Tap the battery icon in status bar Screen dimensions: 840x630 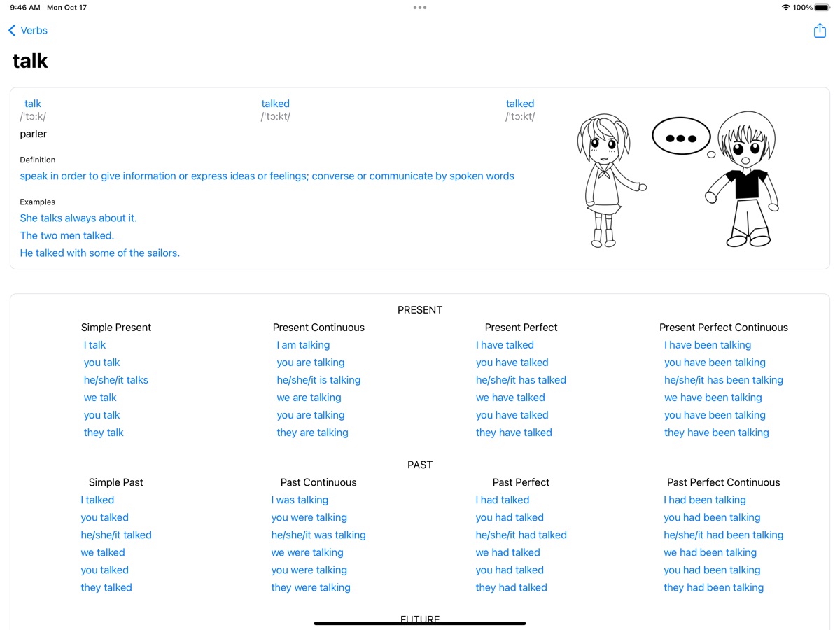pos(822,8)
